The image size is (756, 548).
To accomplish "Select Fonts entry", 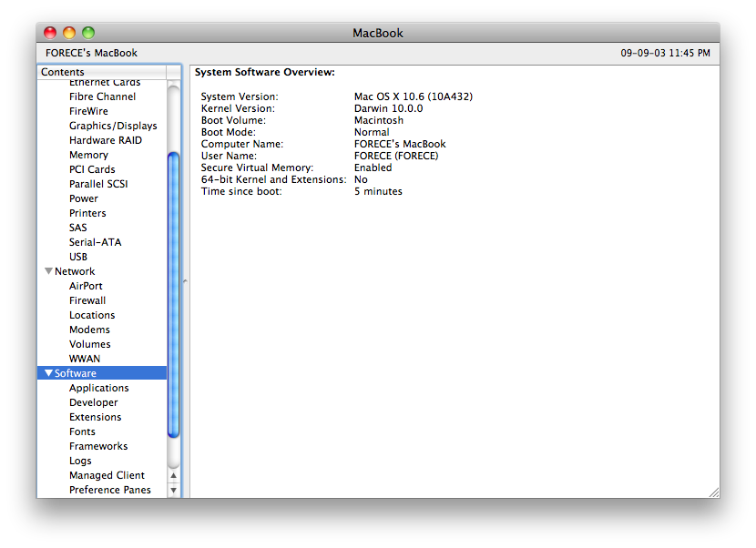I will (x=82, y=431).
